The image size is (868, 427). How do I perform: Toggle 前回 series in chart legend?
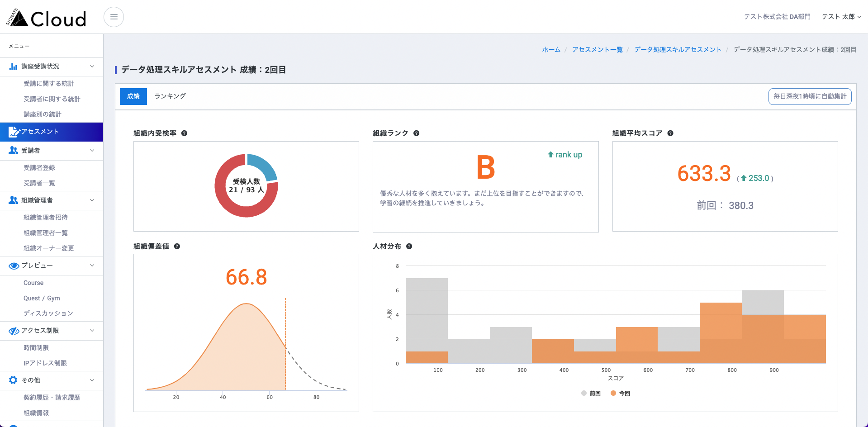pyautogui.click(x=591, y=394)
